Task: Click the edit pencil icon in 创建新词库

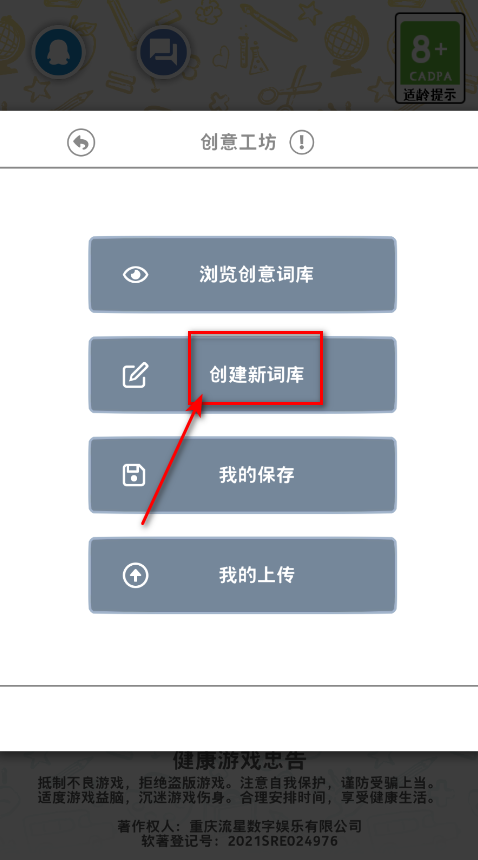Action: pos(135,375)
